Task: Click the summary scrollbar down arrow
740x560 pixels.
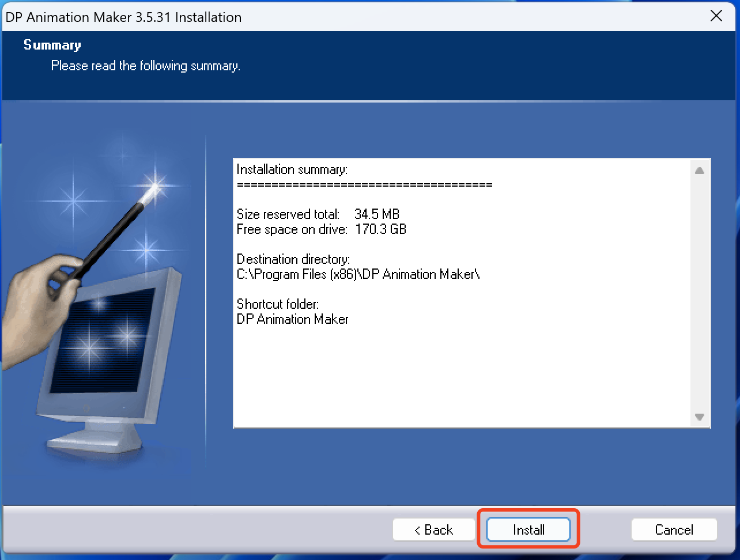Action: 700,417
